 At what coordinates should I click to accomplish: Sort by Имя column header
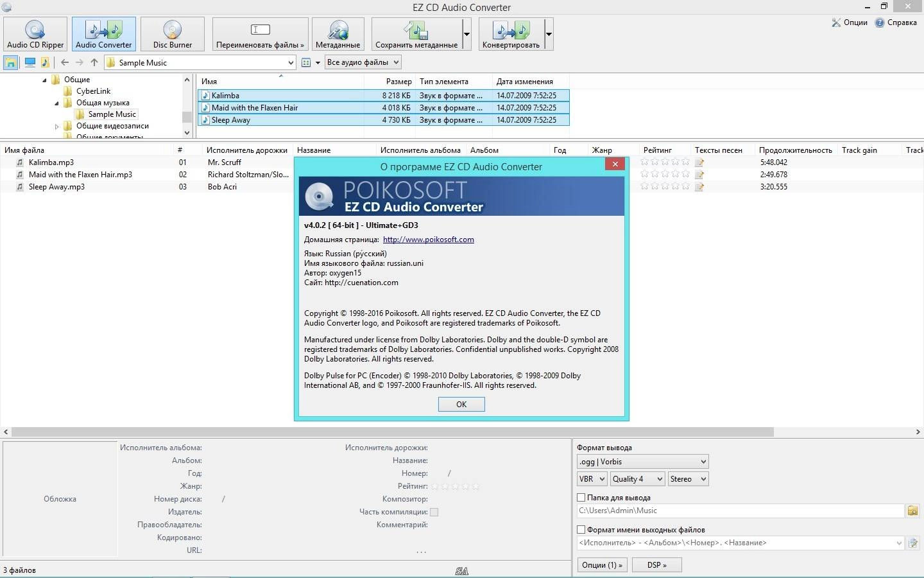(x=280, y=82)
